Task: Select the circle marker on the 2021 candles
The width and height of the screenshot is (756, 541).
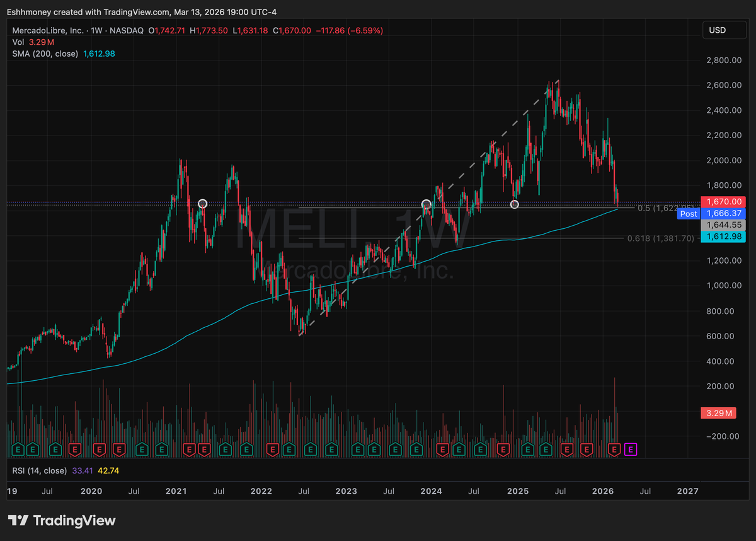Action: (202, 204)
